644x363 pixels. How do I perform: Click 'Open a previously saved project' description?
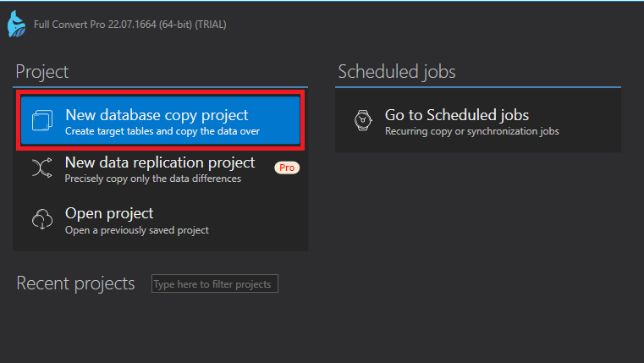(x=136, y=229)
